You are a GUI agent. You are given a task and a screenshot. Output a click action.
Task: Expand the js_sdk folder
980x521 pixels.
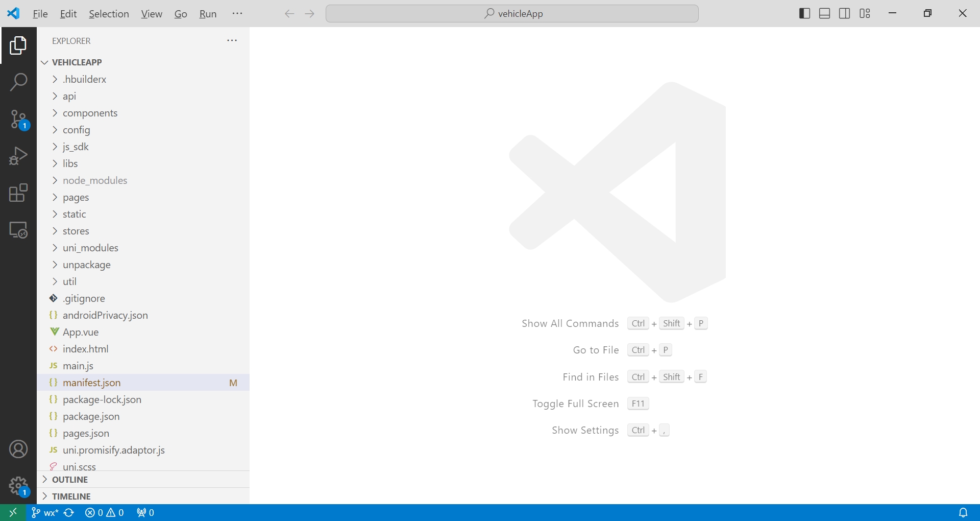click(x=143, y=147)
